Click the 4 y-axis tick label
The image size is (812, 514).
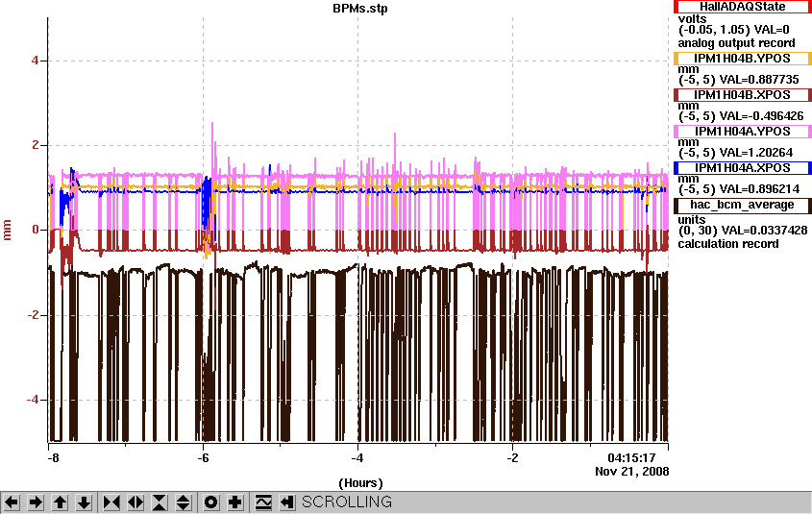pos(36,61)
